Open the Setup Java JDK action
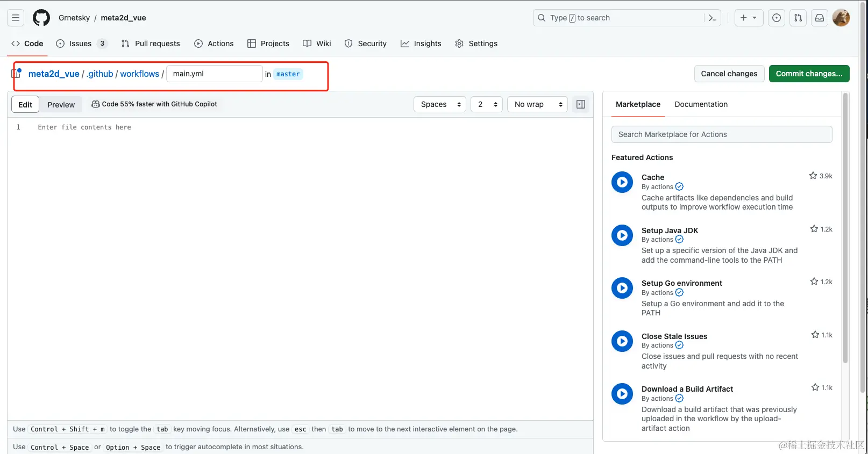 pos(670,230)
